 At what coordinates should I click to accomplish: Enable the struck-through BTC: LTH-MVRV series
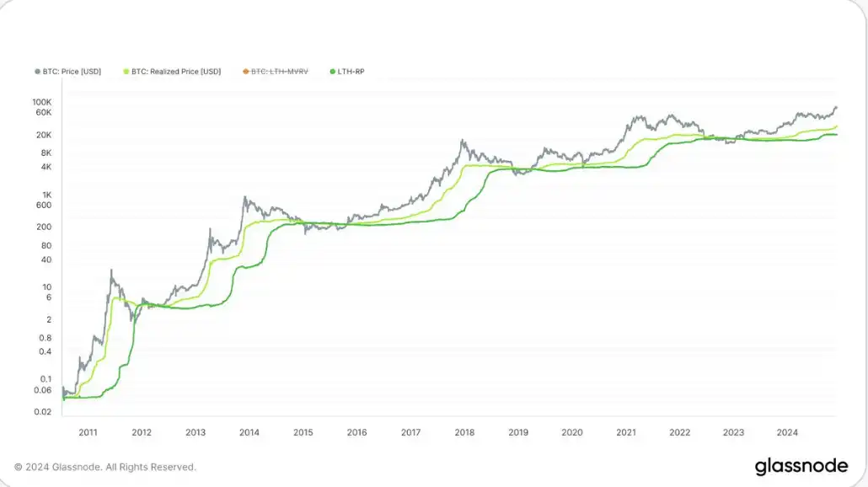[280, 72]
